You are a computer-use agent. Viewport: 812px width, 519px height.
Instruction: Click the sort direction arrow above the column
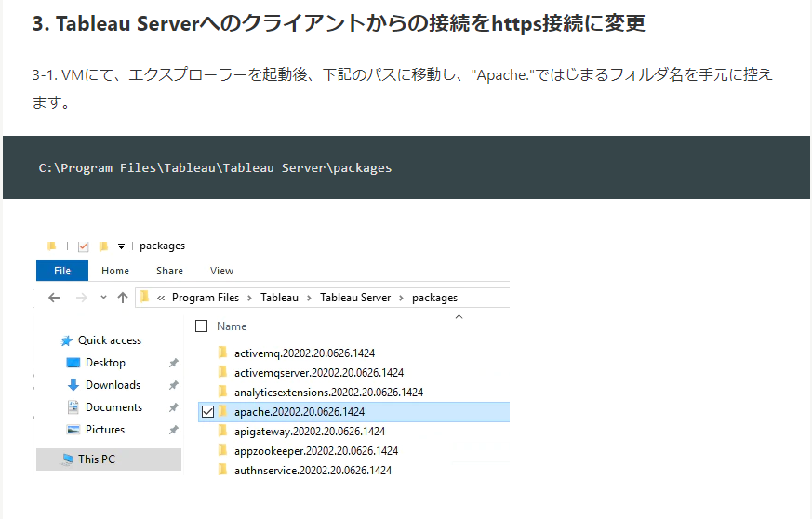[459, 316]
